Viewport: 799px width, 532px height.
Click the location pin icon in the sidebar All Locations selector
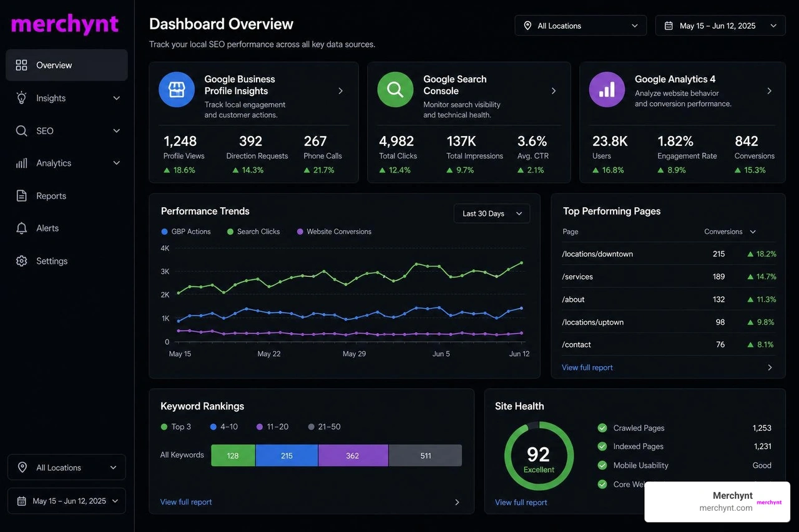pyautogui.click(x=22, y=467)
